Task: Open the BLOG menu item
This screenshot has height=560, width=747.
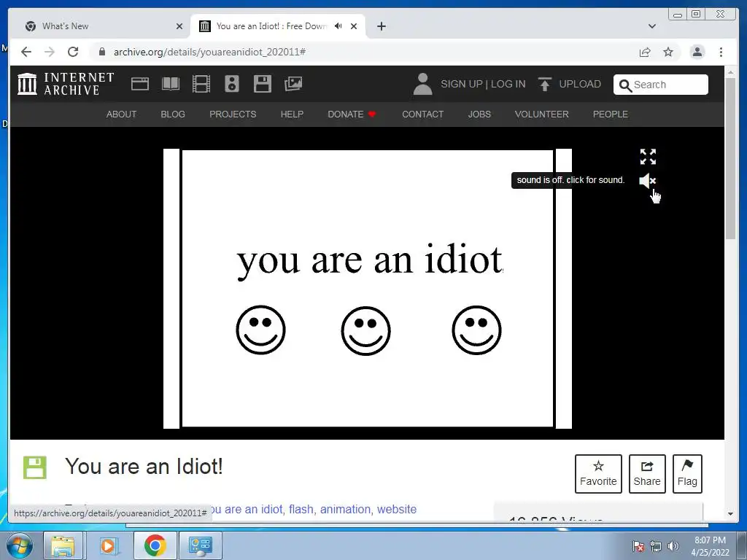Action: point(173,114)
